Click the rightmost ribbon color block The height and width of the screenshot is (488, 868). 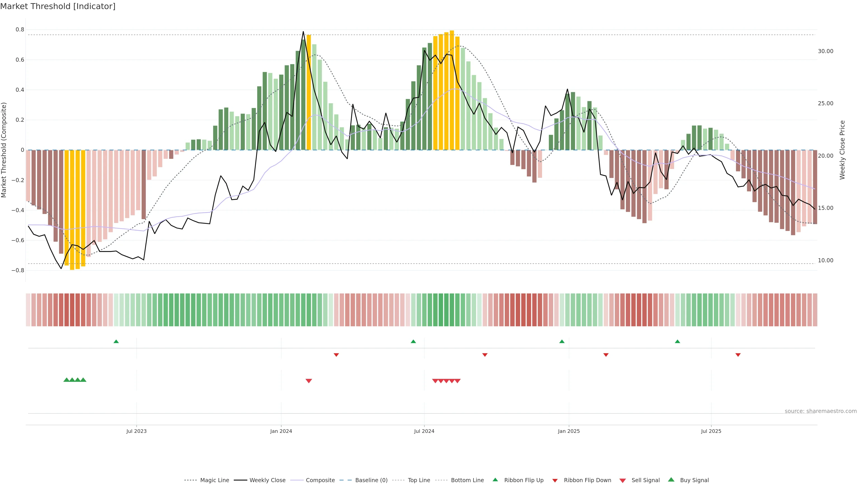pyautogui.click(x=815, y=310)
